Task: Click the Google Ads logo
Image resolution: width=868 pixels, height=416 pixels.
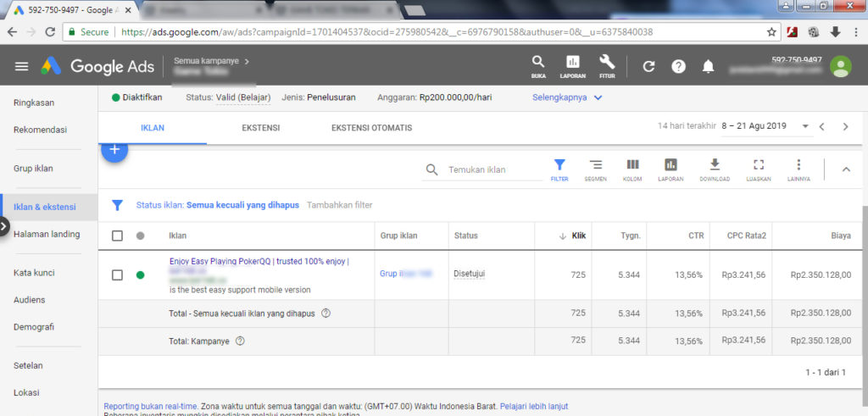Action: [97, 66]
